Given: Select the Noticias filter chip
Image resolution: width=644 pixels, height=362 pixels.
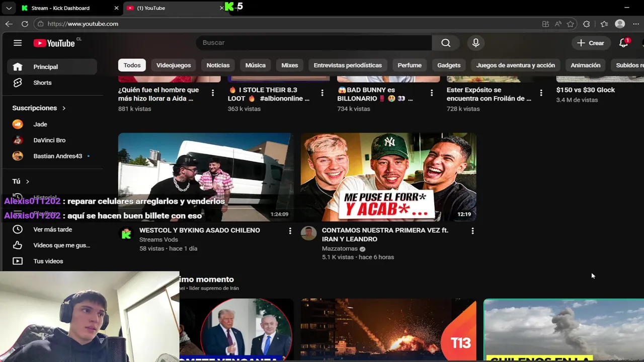Looking at the screenshot, I should click(x=218, y=65).
